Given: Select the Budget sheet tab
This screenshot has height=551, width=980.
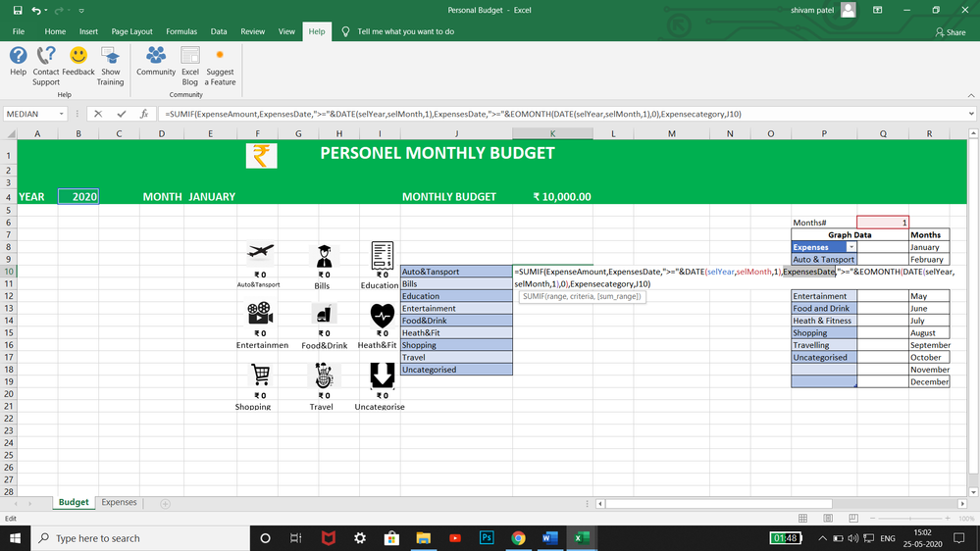Looking at the screenshot, I should (x=74, y=502).
